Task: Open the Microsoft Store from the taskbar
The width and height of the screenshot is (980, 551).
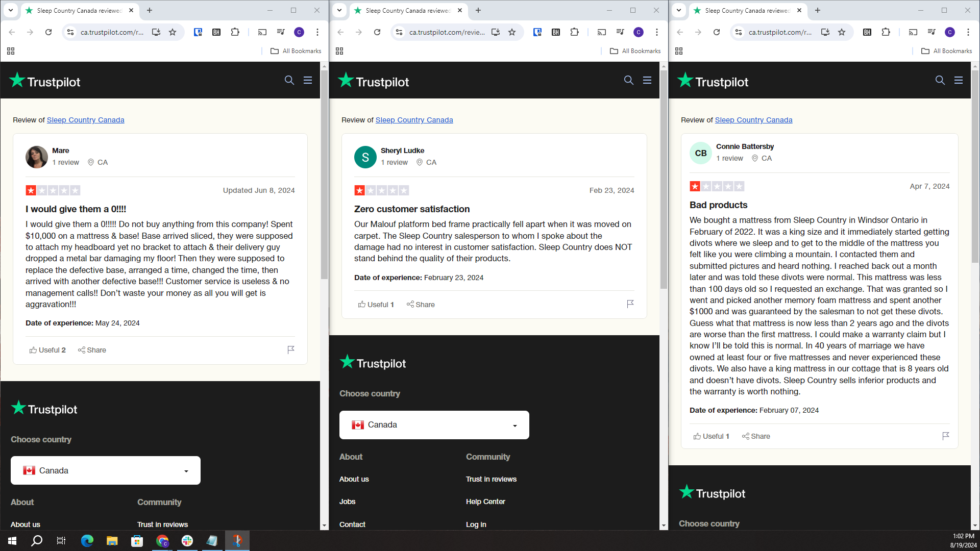Action: (x=137, y=541)
